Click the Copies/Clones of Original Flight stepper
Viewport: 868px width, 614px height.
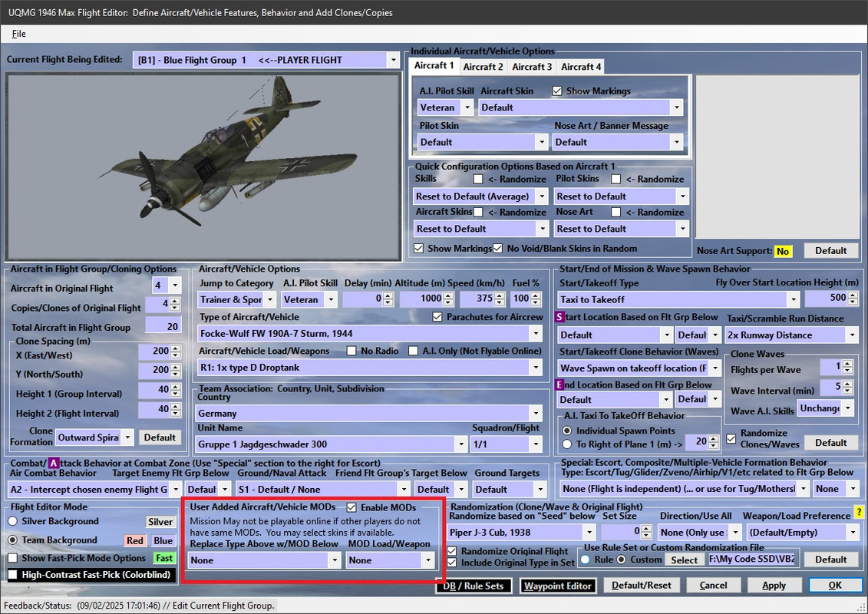click(175, 305)
